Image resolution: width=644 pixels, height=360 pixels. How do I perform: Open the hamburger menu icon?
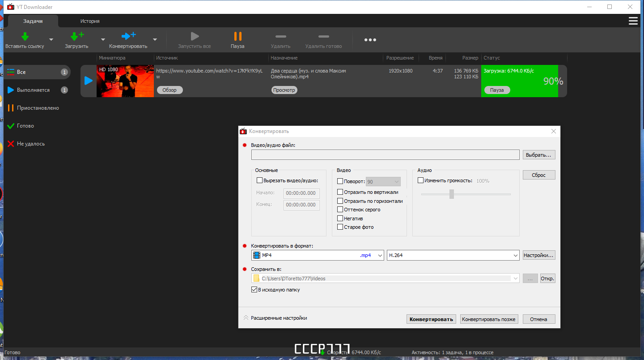(633, 21)
